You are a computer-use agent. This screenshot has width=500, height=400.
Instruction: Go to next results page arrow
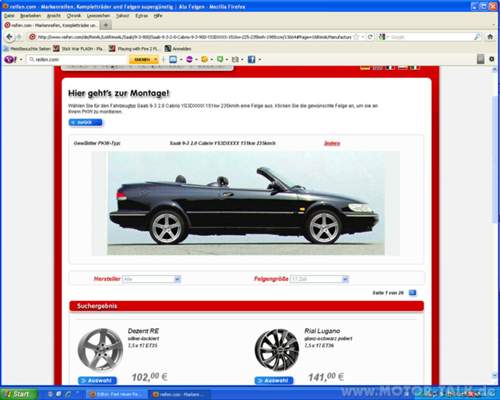(412, 293)
